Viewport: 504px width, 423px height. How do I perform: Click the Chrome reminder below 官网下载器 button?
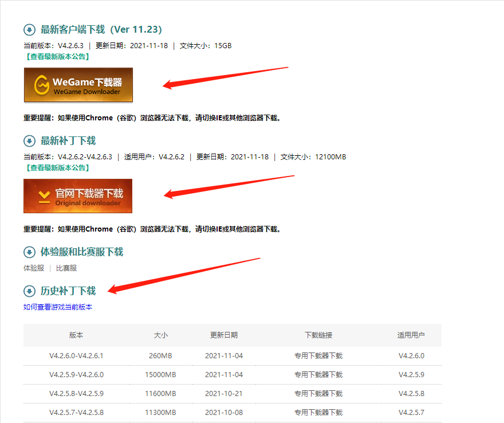(152, 229)
